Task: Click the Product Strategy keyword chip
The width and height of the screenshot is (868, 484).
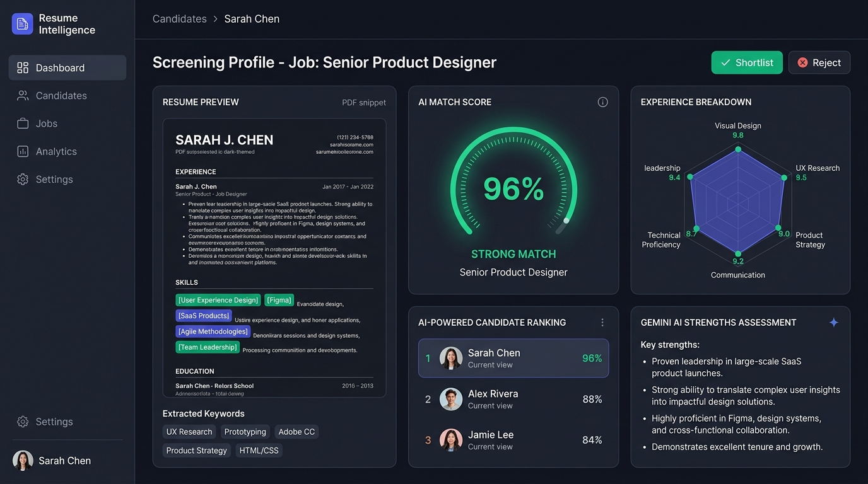Action: pos(197,451)
